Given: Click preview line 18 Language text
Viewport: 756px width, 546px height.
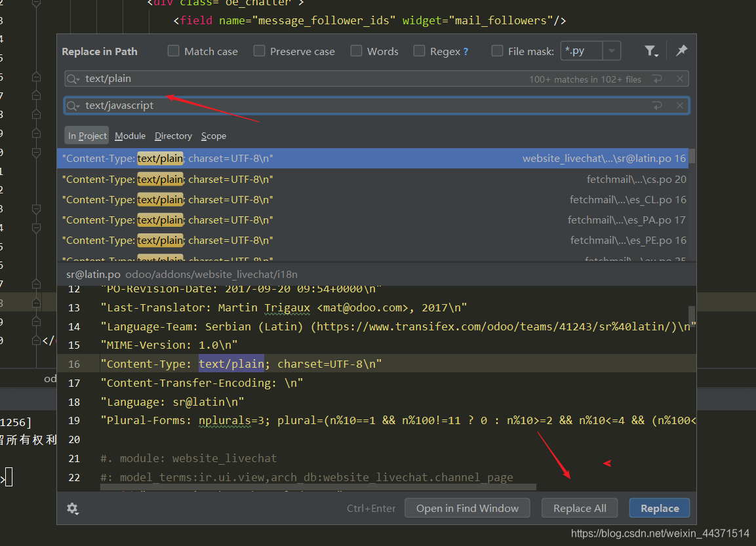Looking at the screenshot, I should point(172,402).
